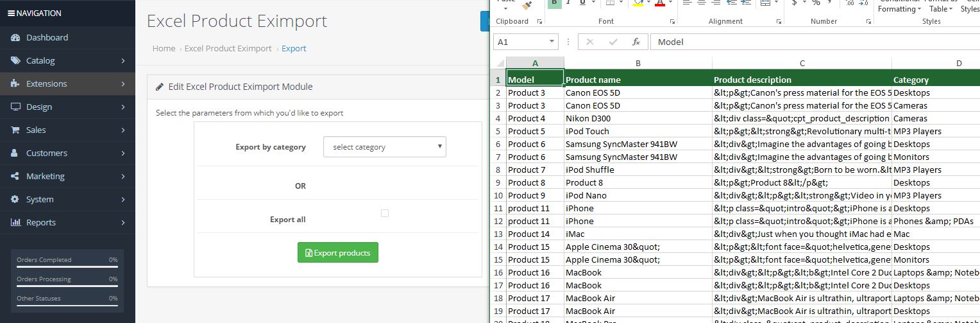Tick the Export all checkbox

click(x=385, y=213)
